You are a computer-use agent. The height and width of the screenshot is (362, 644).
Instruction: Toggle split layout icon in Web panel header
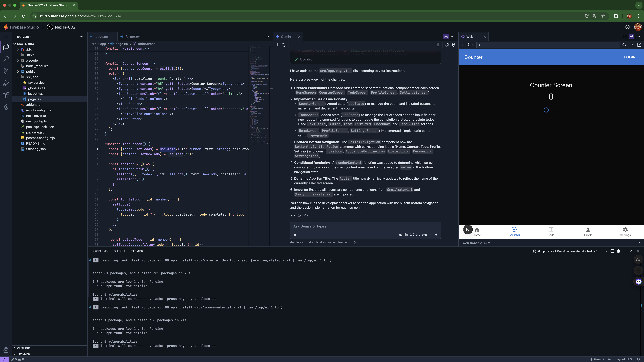(x=625, y=37)
